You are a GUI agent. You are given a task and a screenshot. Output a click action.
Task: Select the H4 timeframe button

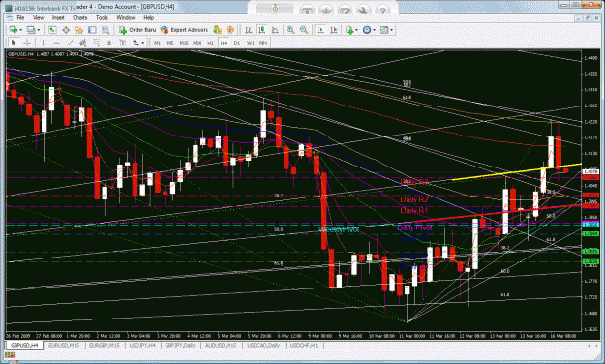coord(224,43)
